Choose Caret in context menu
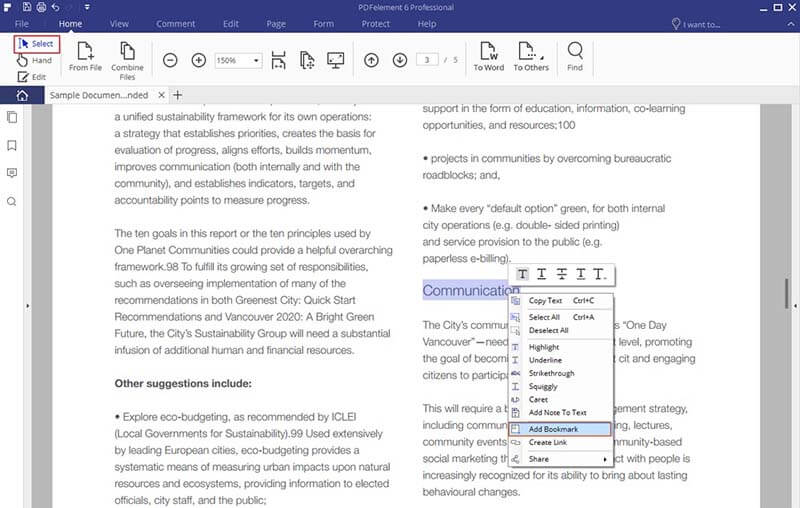 [x=561, y=399]
